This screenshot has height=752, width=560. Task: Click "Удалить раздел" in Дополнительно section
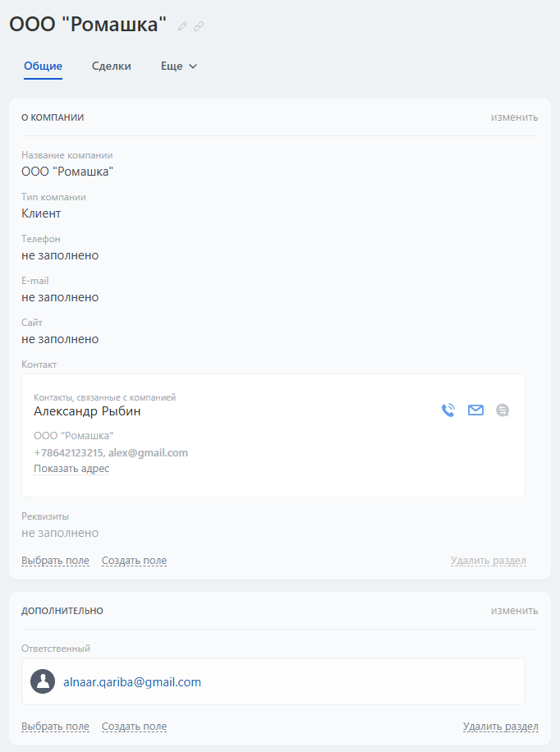pos(500,727)
